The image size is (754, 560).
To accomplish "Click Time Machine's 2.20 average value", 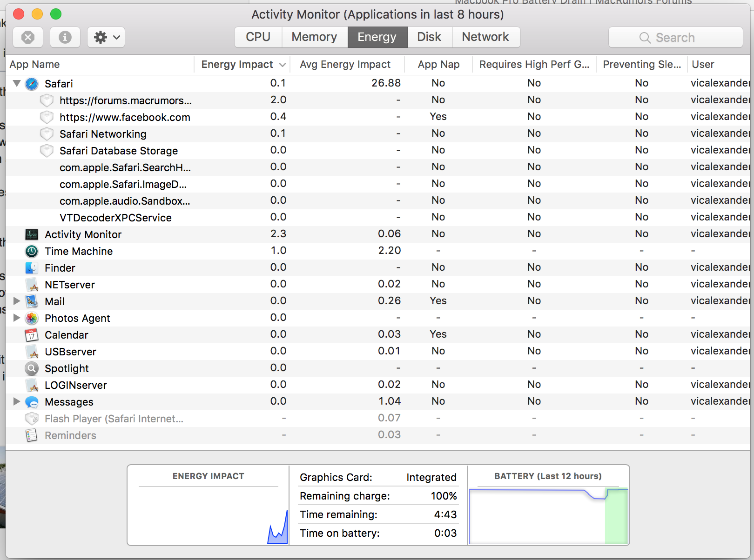I will [x=389, y=251].
